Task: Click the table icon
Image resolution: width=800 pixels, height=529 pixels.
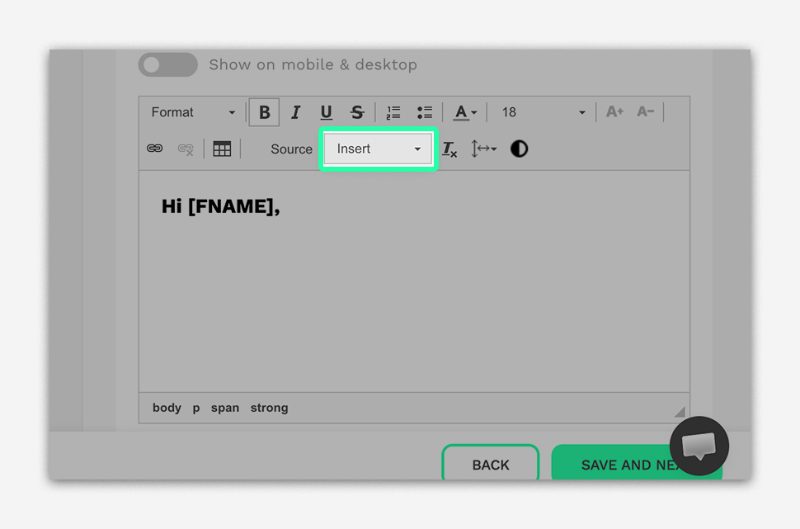Action: (x=222, y=149)
